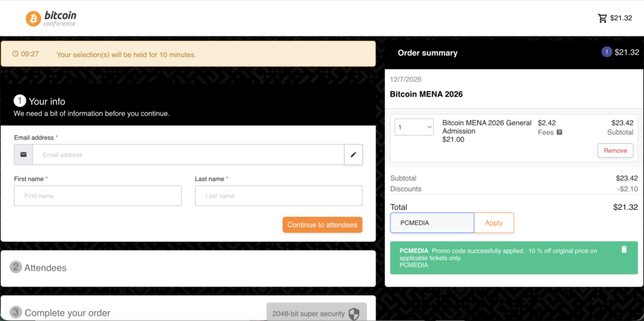The image size is (644, 321).
Task: Click the promo code input with PCMEDIA
Action: pos(432,223)
